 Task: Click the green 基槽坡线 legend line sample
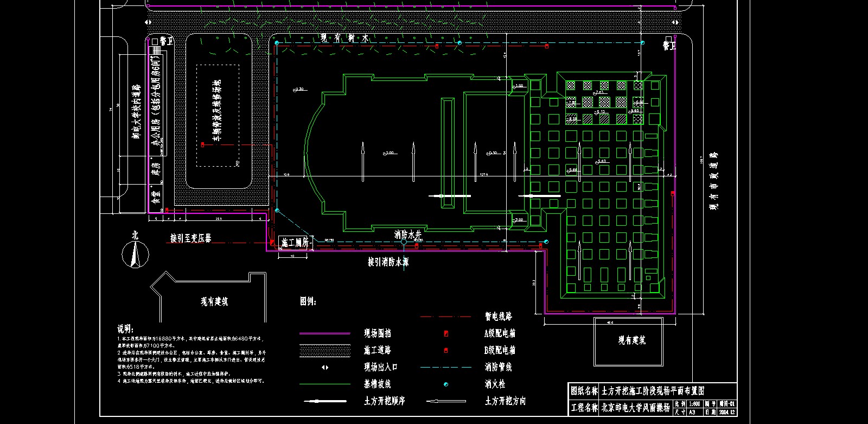[x=324, y=384]
